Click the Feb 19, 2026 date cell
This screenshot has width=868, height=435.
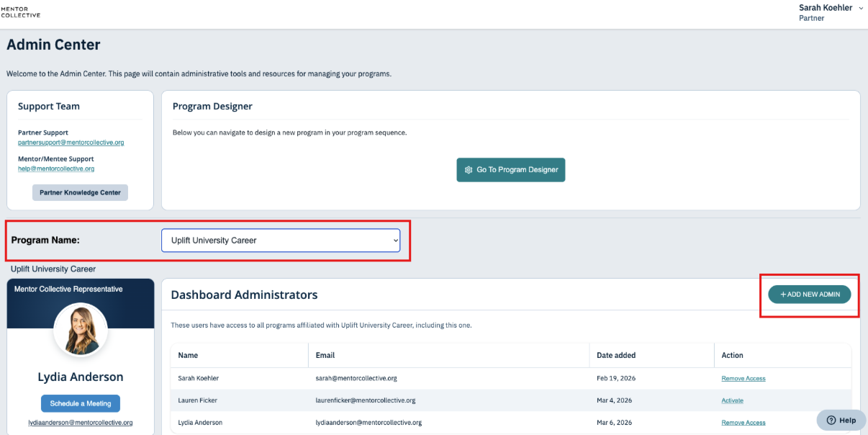(x=616, y=378)
